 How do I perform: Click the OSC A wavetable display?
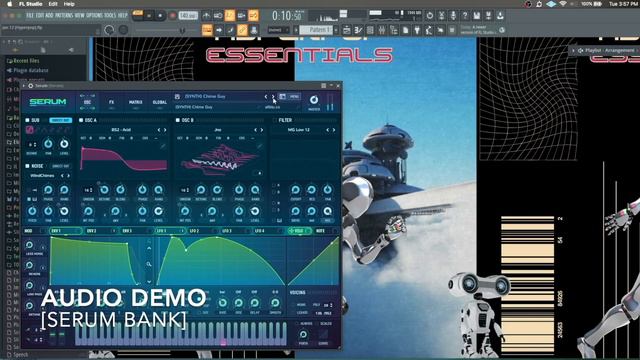pyautogui.click(x=124, y=159)
